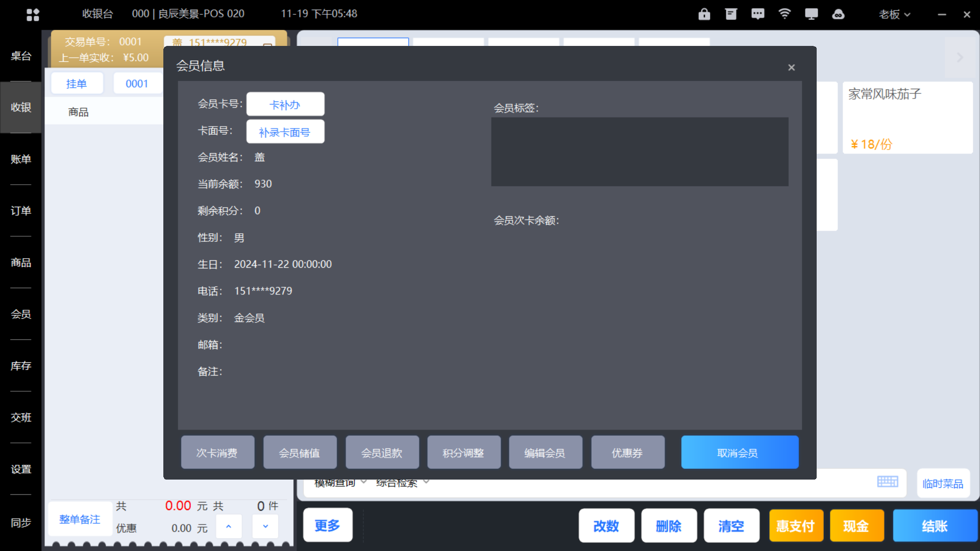The width and height of the screenshot is (980, 551).
Task: Click the cloud sync link icon
Action: [x=838, y=14]
